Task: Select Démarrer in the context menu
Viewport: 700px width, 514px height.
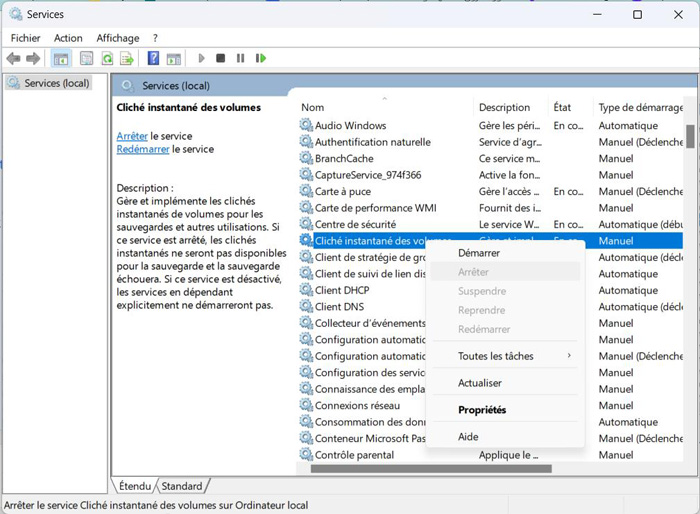Action: (479, 253)
